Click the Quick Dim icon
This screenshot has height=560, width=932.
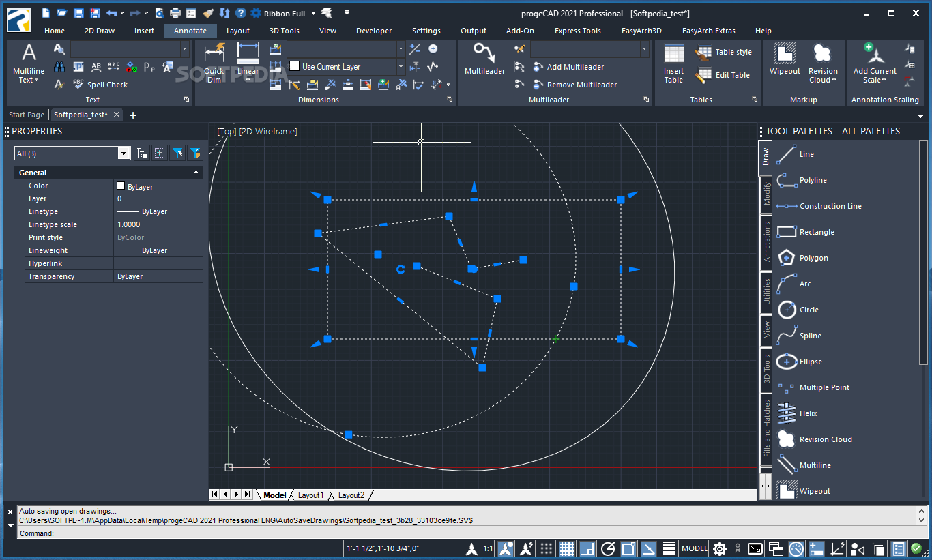click(214, 52)
